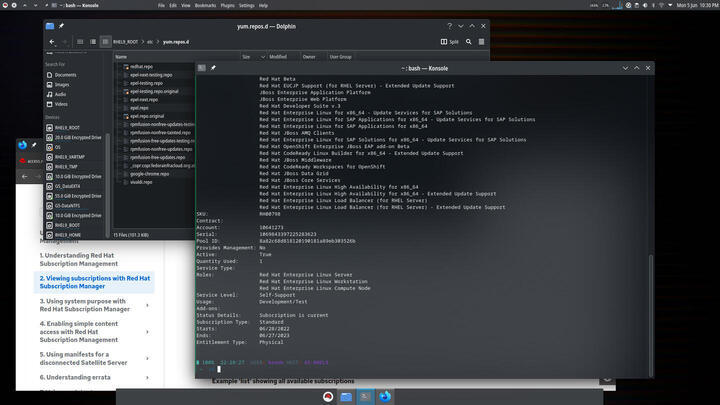The image size is (720, 405).
Task: Click the clock showing Mon 5 Jun
Action: pyautogui.click(x=697, y=6)
